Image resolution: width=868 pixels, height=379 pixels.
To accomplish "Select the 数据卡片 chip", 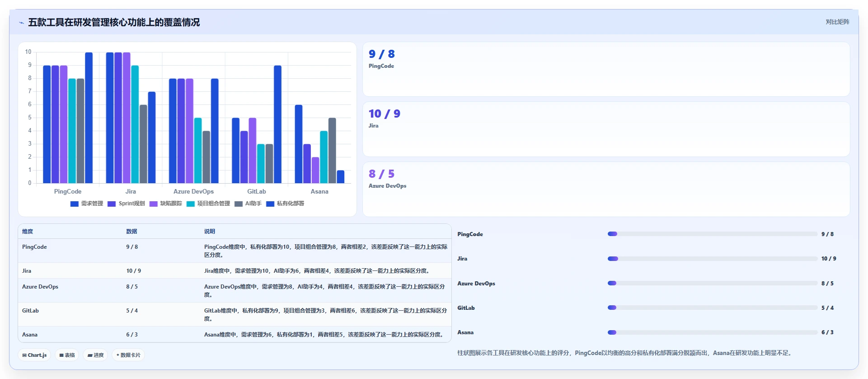I will pyautogui.click(x=128, y=355).
